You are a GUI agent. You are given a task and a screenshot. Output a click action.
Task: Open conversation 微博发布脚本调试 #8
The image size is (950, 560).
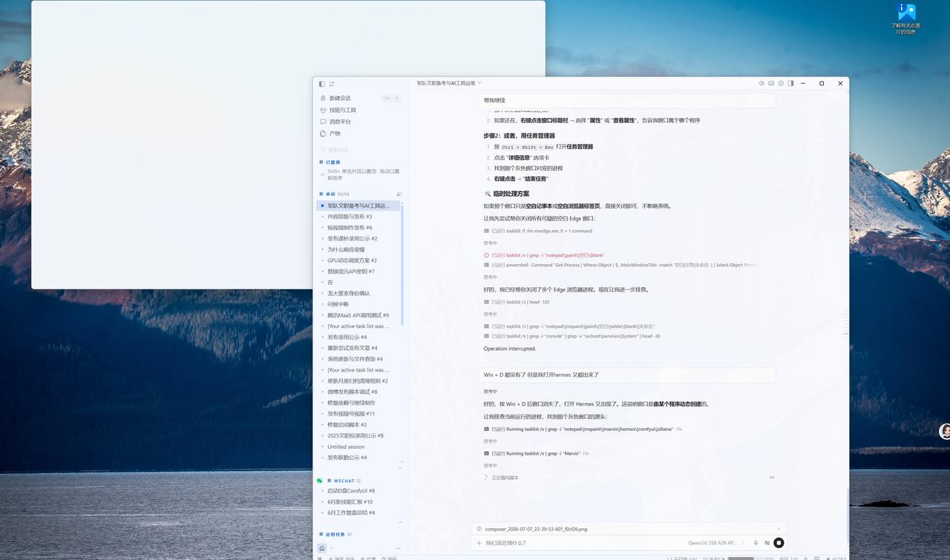click(x=359, y=392)
